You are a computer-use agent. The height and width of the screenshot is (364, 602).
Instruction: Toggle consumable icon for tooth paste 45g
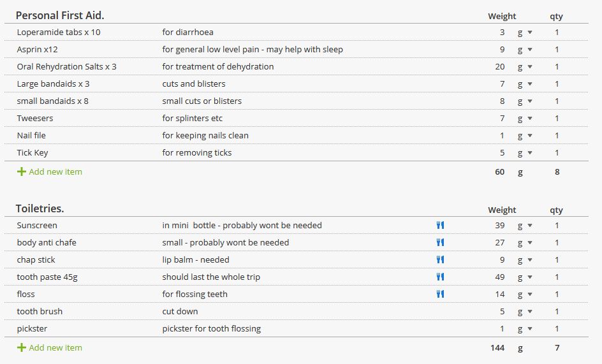440,277
